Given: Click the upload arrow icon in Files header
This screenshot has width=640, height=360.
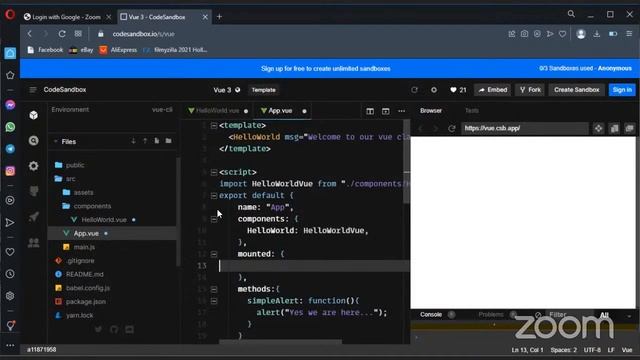Looking at the screenshot, I should [145, 141].
